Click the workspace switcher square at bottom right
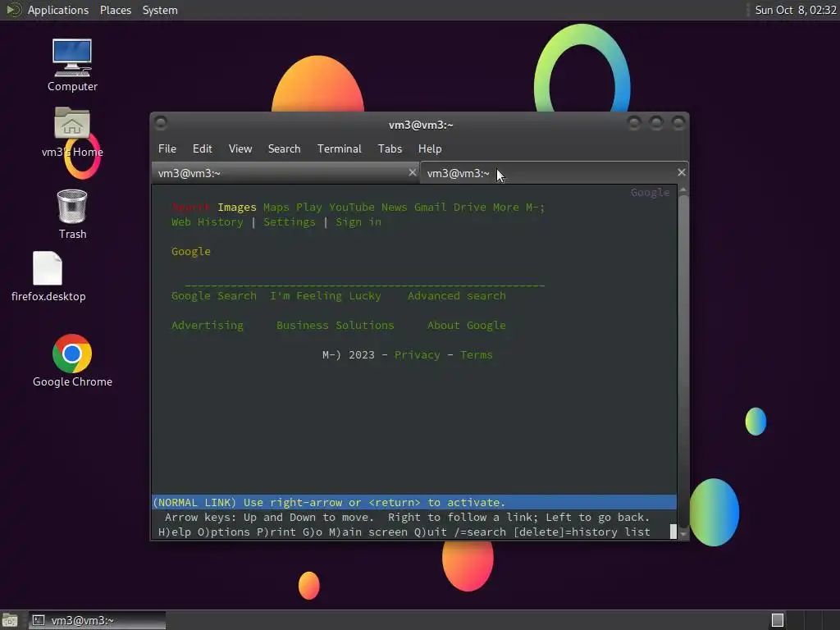The height and width of the screenshot is (630, 840). coord(778,620)
